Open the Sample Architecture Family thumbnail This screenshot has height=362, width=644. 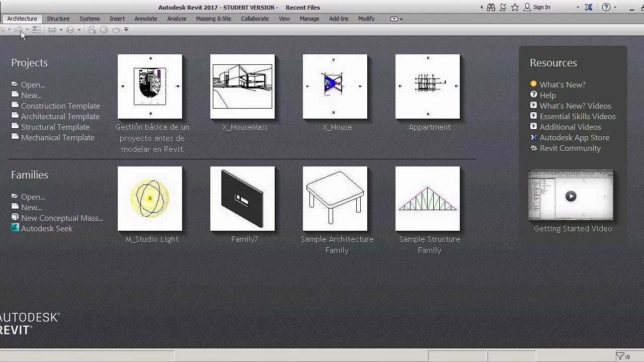(x=335, y=199)
